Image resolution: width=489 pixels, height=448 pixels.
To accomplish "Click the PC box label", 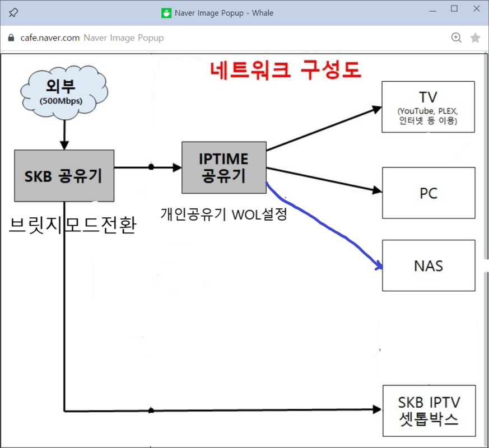I will [429, 193].
